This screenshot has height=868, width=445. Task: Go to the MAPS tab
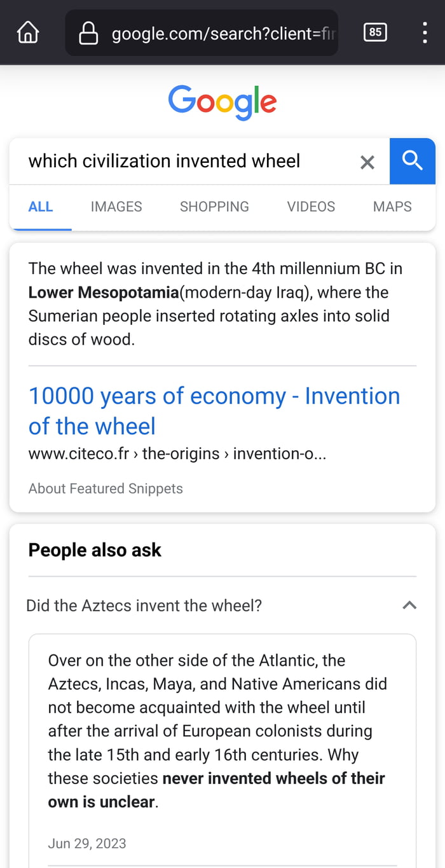pos(392,207)
